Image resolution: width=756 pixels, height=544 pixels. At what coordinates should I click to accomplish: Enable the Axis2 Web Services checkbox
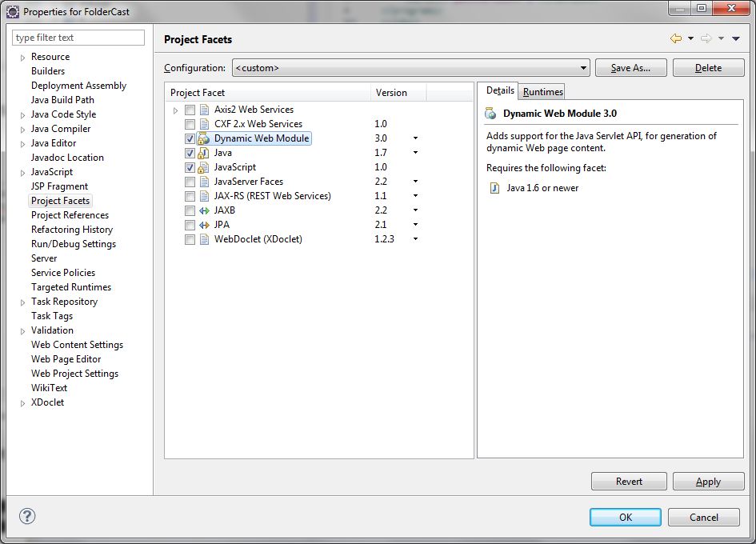coord(190,110)
